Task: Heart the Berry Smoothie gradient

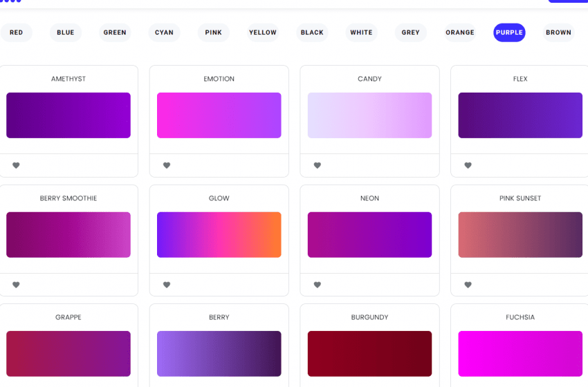Action: 16,285
